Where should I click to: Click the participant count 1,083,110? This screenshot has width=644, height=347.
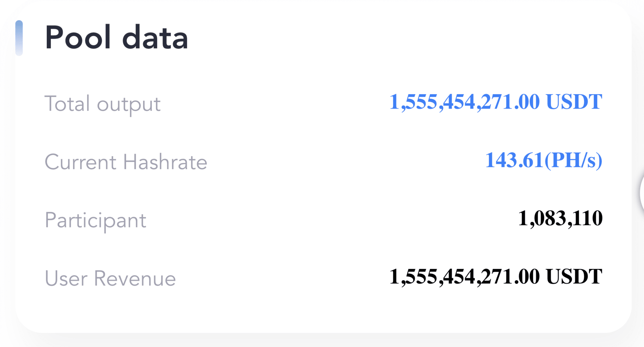560,219
